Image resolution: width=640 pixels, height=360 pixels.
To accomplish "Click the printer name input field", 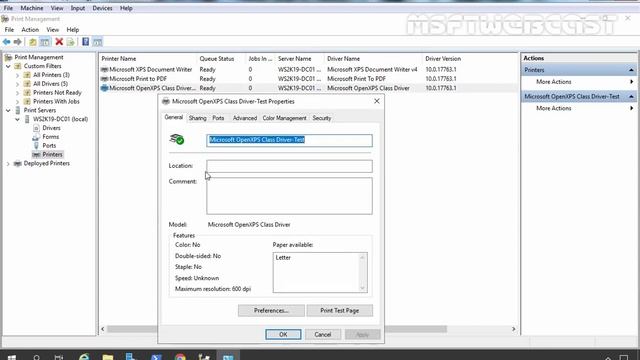I will [x=289, y=140].
